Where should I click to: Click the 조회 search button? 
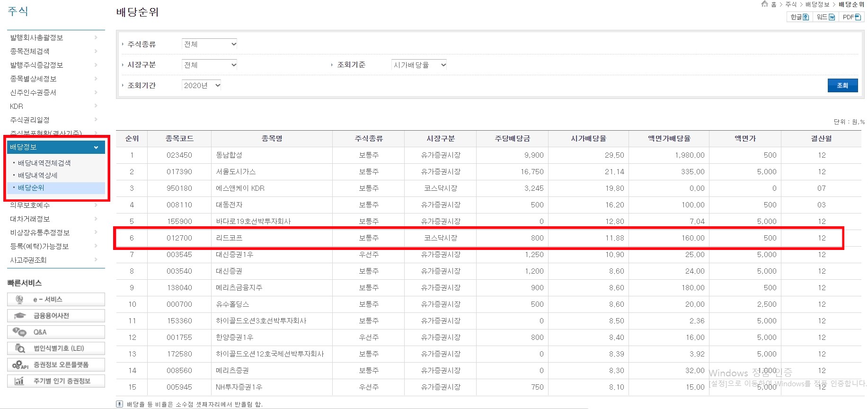(x=842, y=85)
